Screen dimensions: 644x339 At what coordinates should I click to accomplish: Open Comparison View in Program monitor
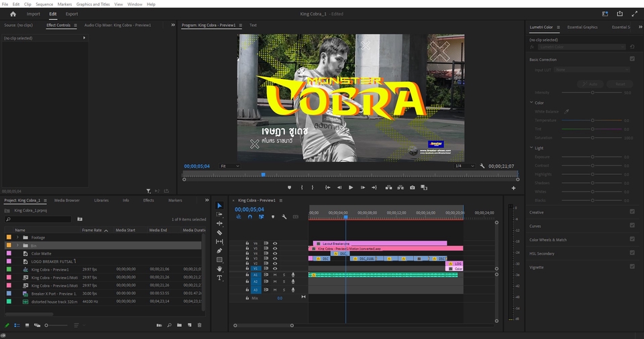424,188
